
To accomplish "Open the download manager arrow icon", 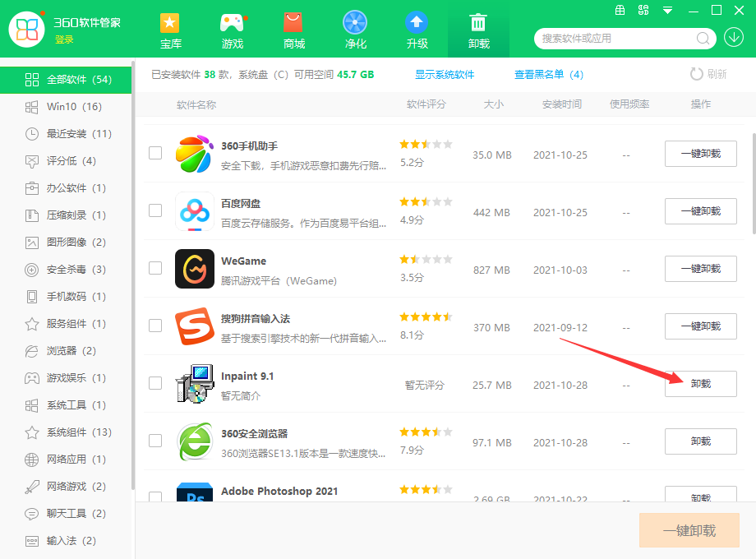I will pos(734,37).
